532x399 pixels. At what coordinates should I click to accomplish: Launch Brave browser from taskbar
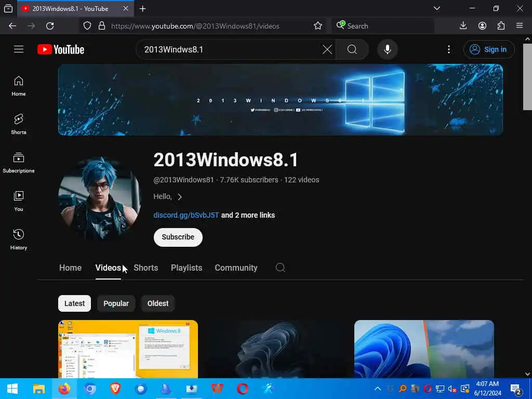coord(115,389)
